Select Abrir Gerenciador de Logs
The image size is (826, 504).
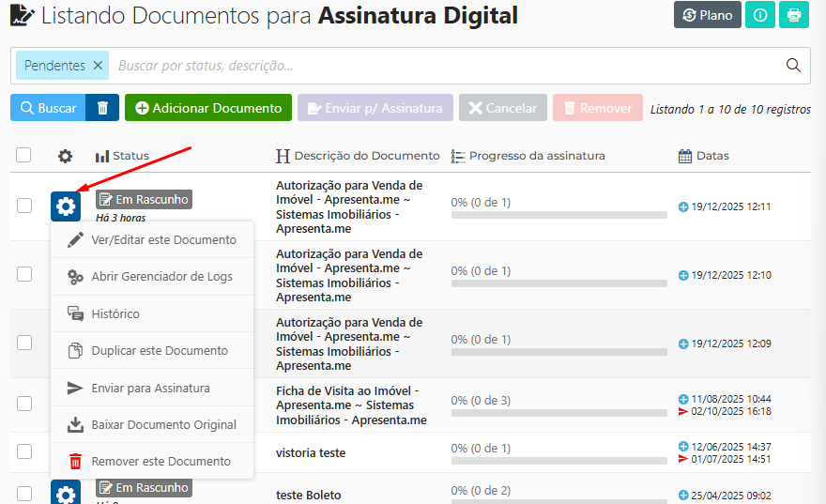[x=152, y=277]
